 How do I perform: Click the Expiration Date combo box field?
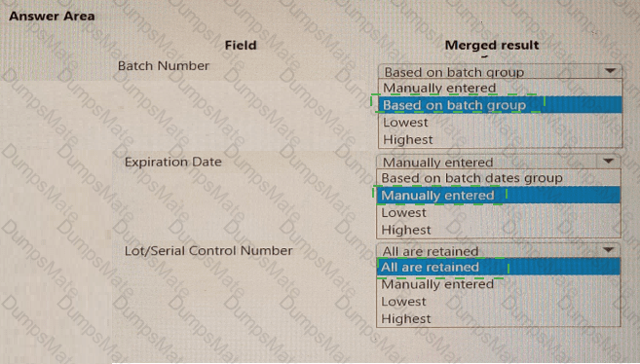499,162
